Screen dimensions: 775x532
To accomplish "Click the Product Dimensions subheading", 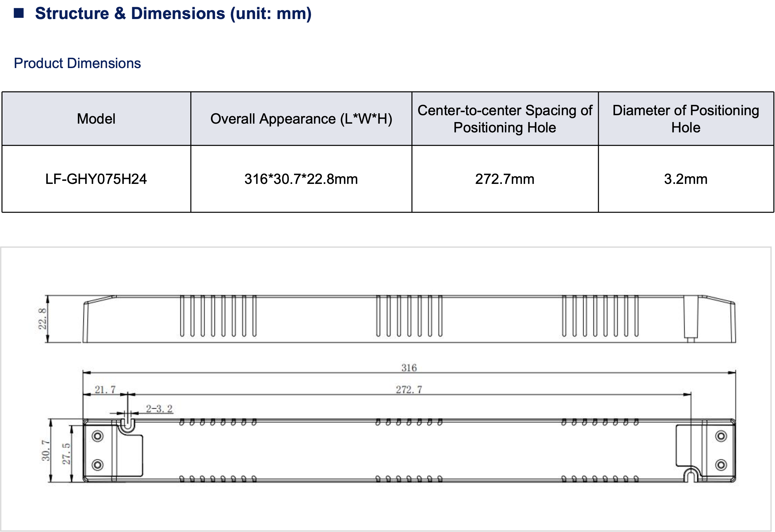I will [x=77, y=63].
